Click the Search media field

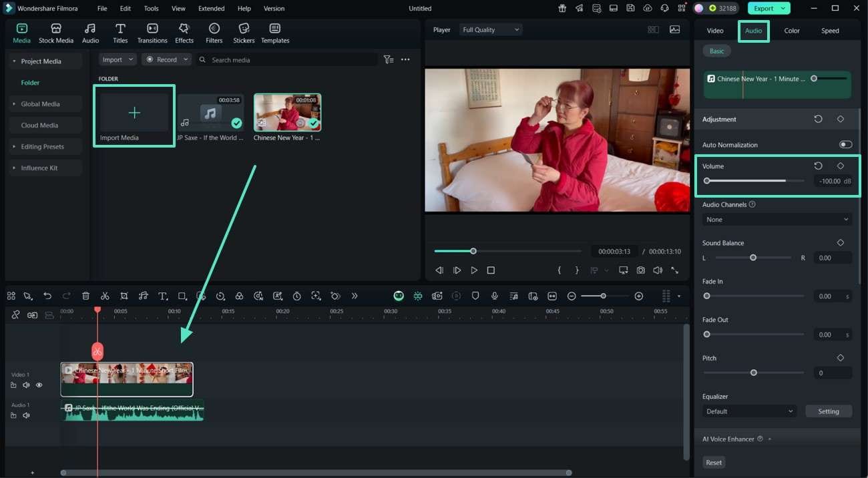coord(287,59)
